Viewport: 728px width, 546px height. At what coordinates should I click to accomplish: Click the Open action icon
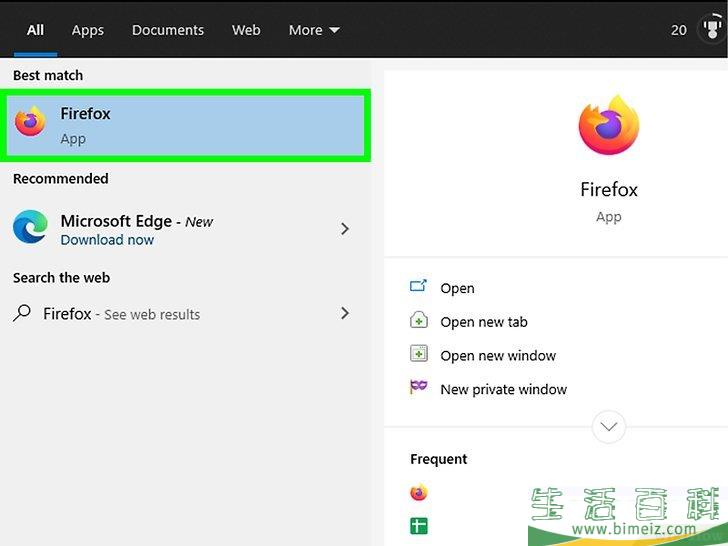coord(418,286)
